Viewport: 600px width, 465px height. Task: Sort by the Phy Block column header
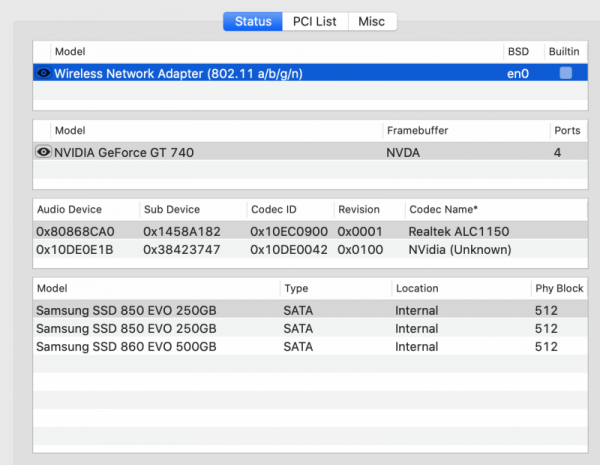558,288
